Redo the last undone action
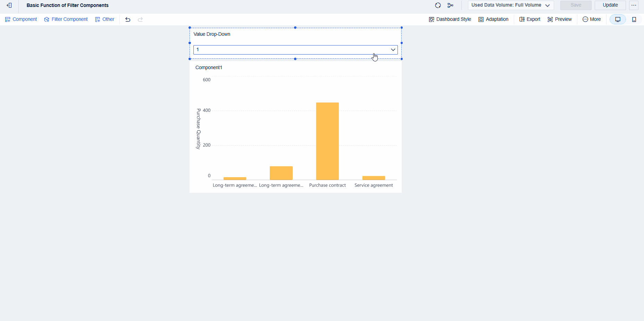Screen dimensions: 644x321 click(140, 19)
